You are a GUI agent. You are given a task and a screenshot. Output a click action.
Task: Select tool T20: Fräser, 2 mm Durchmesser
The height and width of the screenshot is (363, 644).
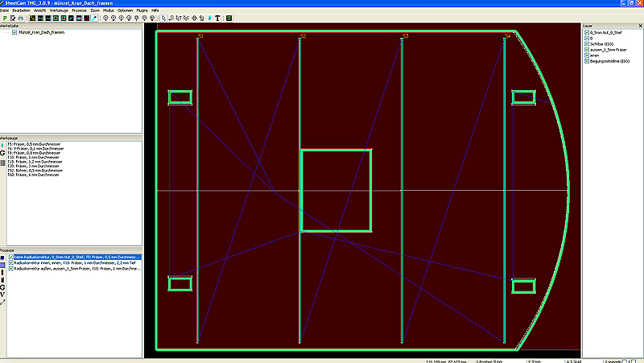(x=33, y=166)
